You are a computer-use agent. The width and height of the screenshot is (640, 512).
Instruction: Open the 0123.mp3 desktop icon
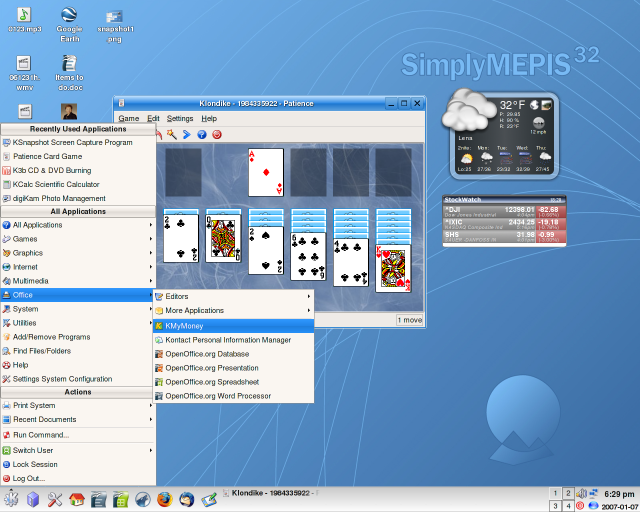pyautogui.click(x=24, y=20)
